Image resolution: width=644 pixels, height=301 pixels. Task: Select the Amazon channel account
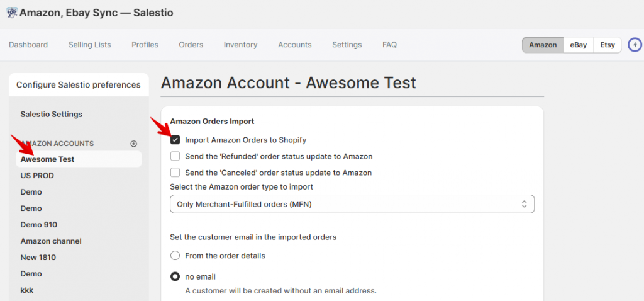coord(51,241)
